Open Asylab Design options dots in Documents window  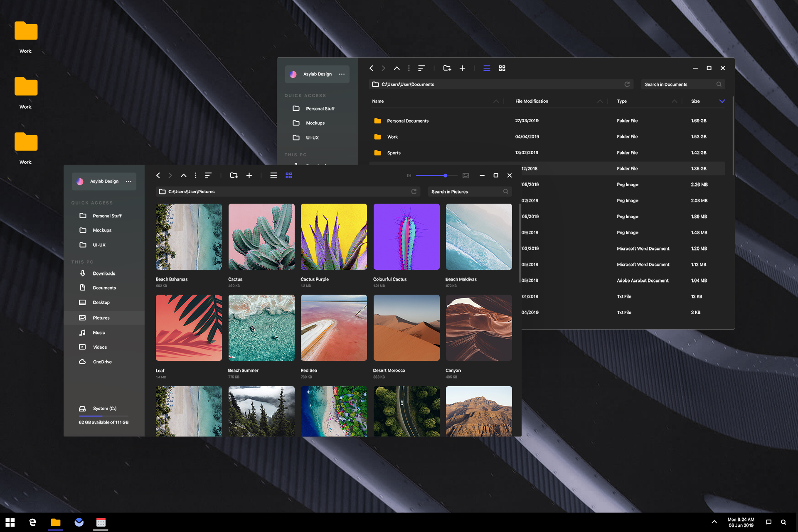342,74
